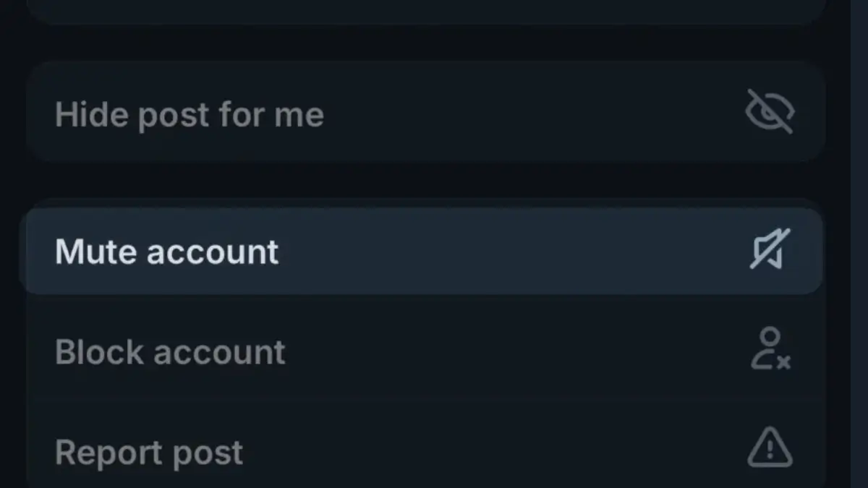Click empty middle of Mute account row
Image resolution: width=868 pixels, height=488 pixels.
pyautogui.click(x=506, y=252)
